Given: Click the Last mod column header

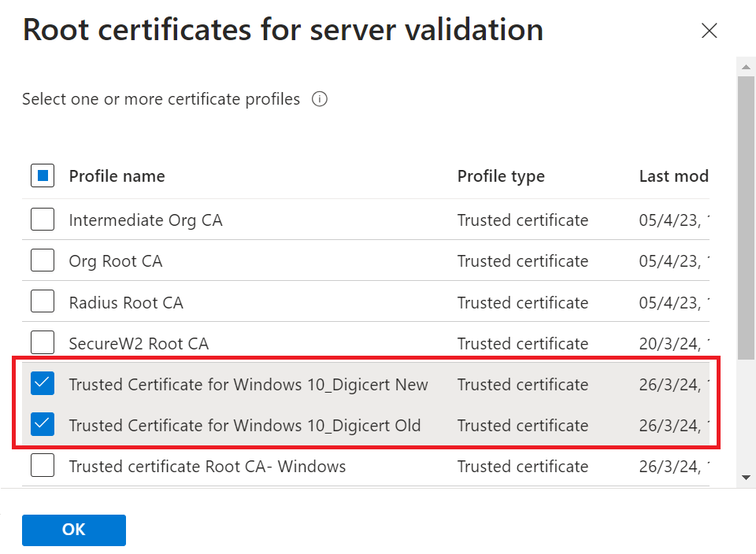Looking at the screenshot, I should 673,176.
